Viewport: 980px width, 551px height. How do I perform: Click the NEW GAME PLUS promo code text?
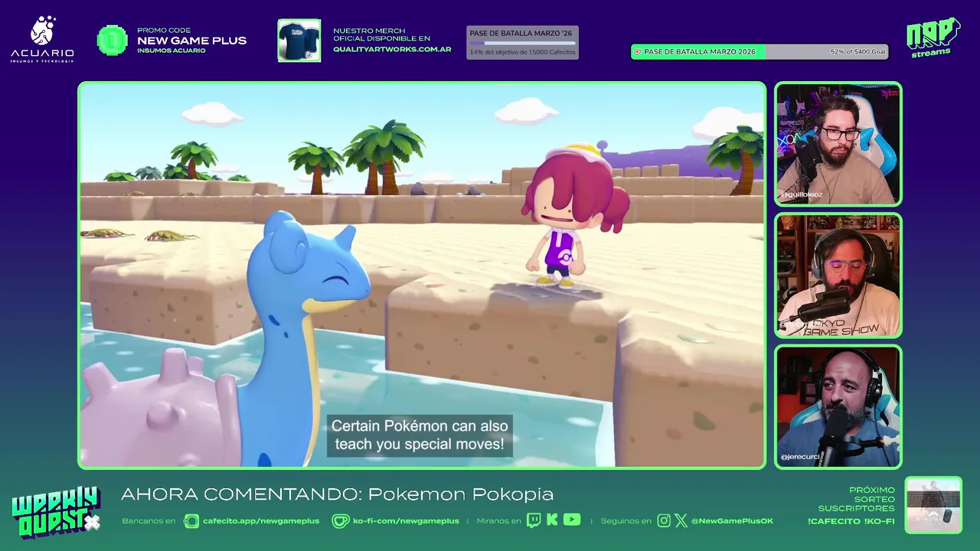point(192,41)
